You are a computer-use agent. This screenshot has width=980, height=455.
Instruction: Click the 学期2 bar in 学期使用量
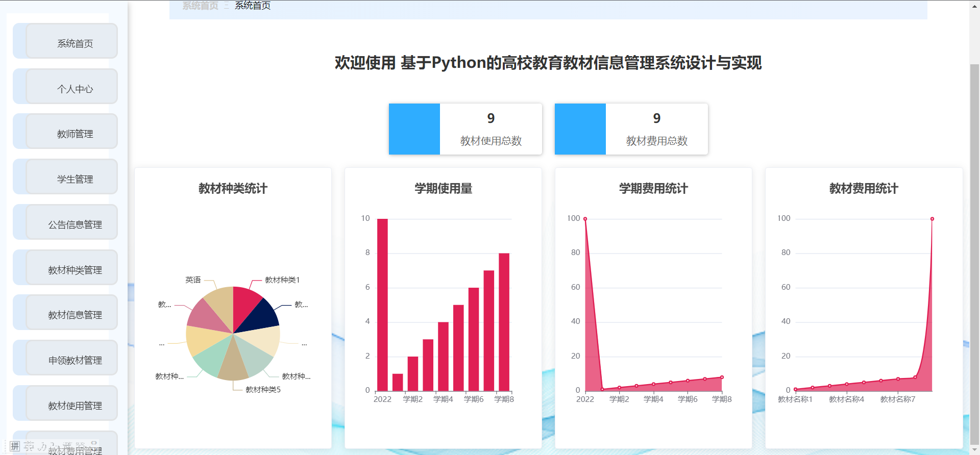coord(413,374)
